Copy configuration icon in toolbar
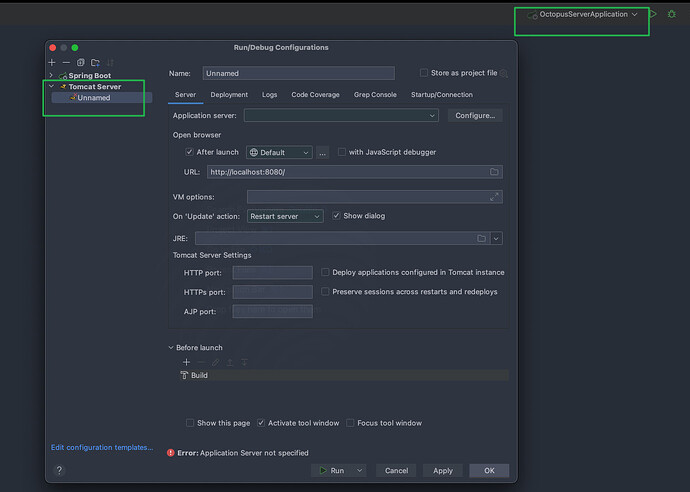The height and width of the screenshot is (492, 690). click(x=81, y=62)
